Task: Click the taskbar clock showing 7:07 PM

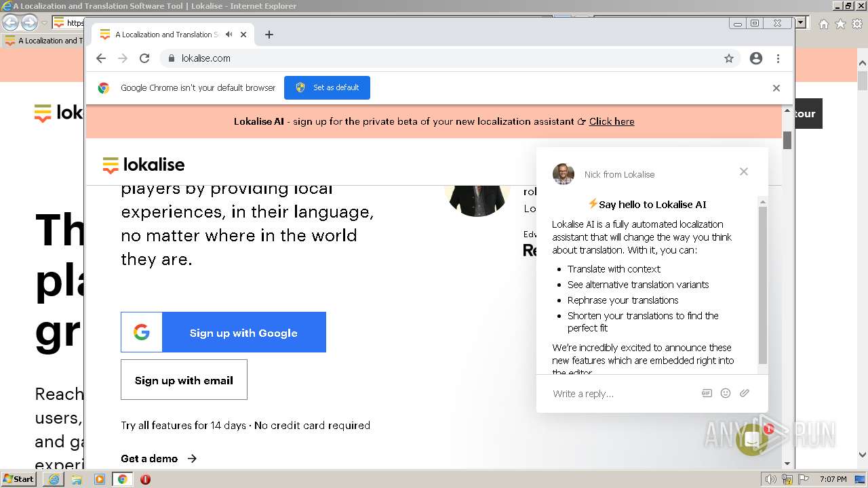Action: 833,479
